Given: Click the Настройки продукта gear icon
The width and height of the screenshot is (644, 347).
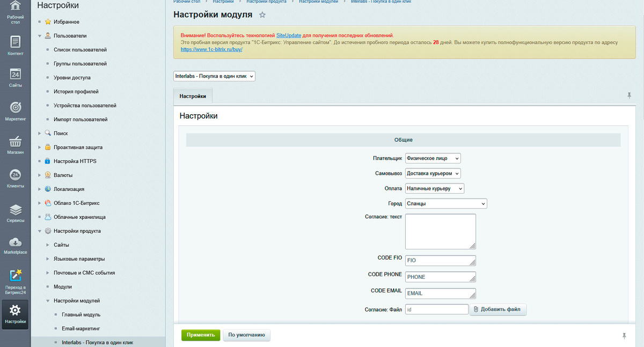Looking at the screenshot, I should click(x=48, y=231).
